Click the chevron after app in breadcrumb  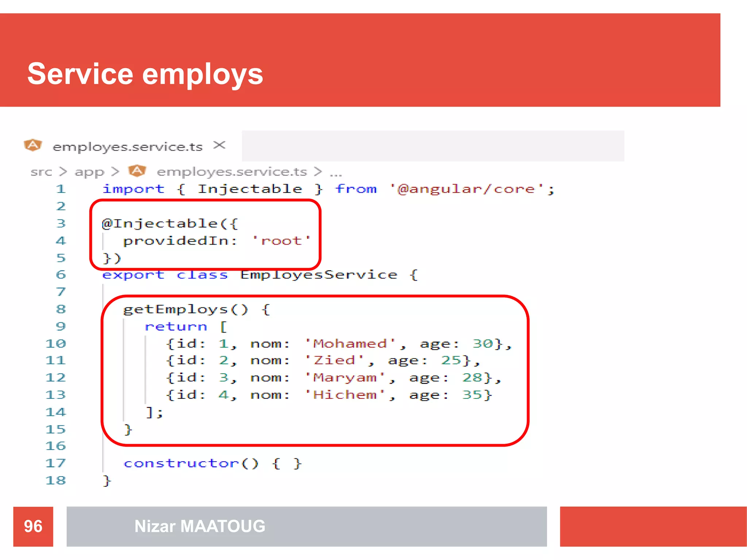point(115,171)
